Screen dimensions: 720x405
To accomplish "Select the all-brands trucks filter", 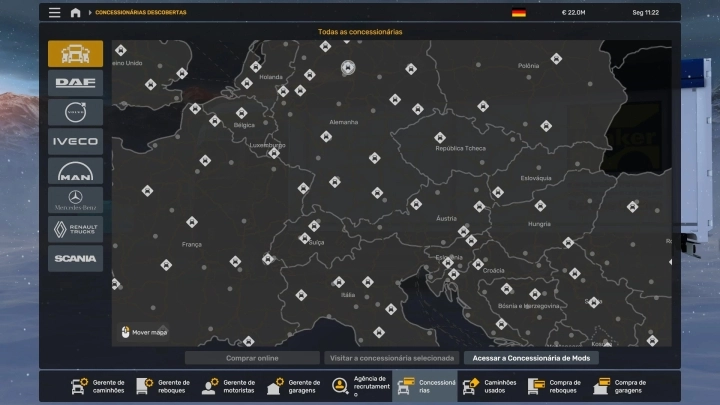I will coord(75,54).
